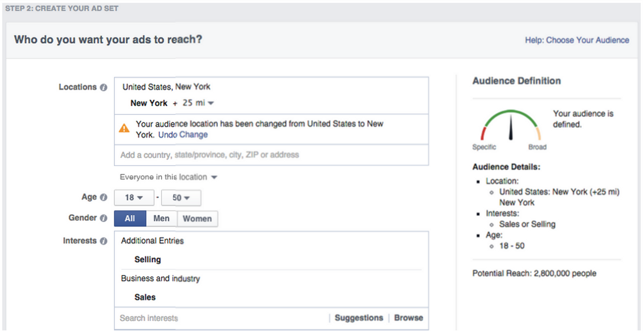Click the orange warning triangle icon
This screenshot has width=644, height=333.
124,128
